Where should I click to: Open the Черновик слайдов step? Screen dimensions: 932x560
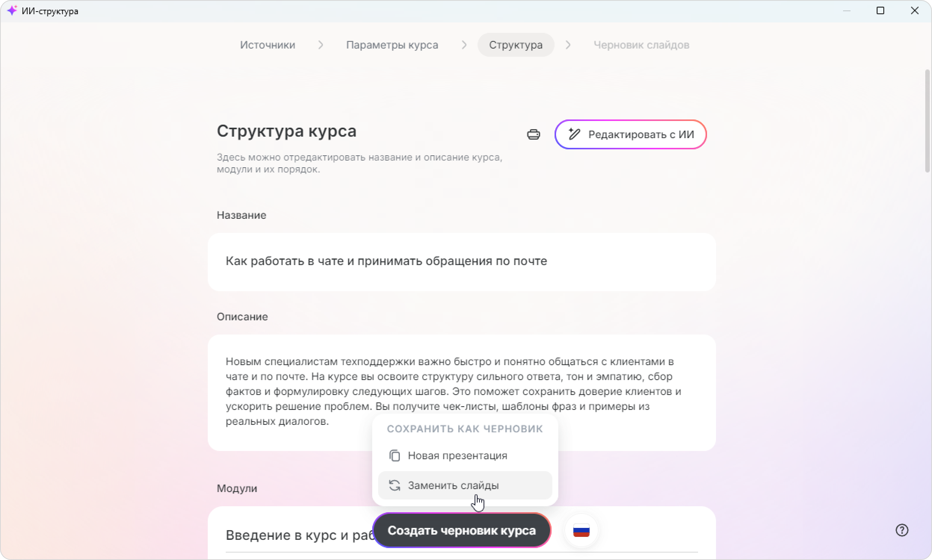pyautogui.click(x=641, y=45)
